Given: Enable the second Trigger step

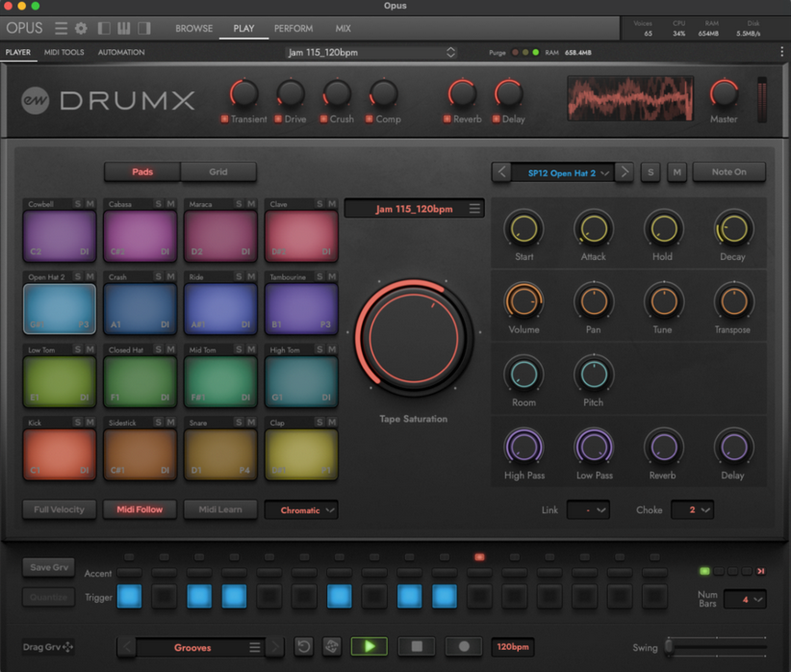Looking at the screenshot, I should (x=164, y=596).
